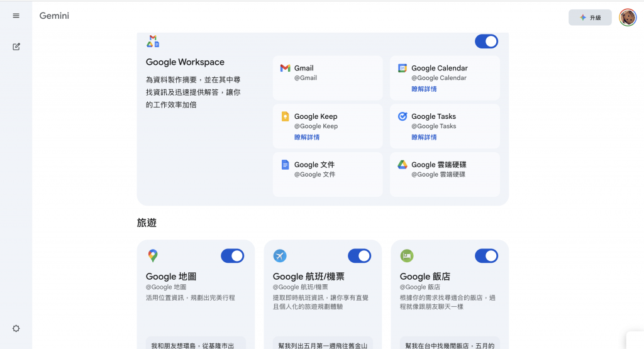Open settings gear in sidebar
This screenshot has height=349, width=644.
16,328
